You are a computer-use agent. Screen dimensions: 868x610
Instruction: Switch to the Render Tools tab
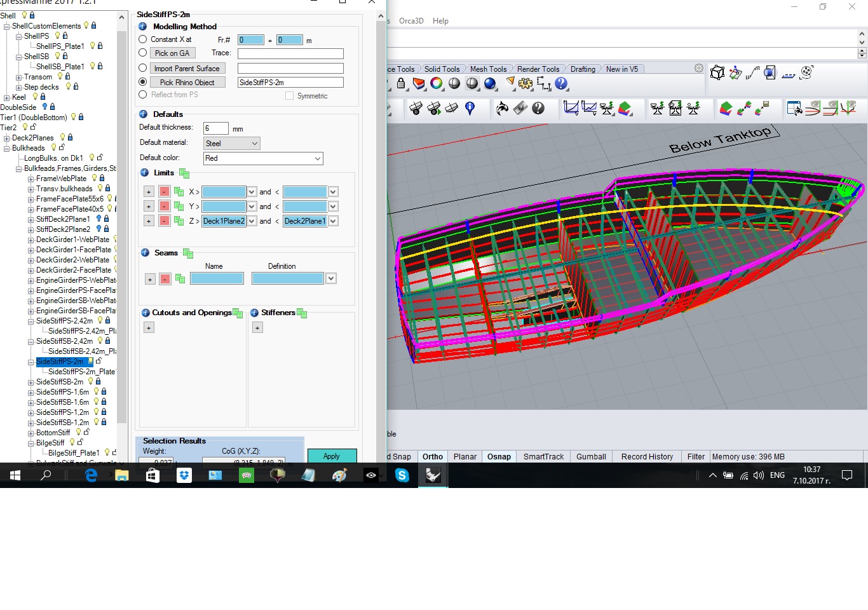(538, 69)
